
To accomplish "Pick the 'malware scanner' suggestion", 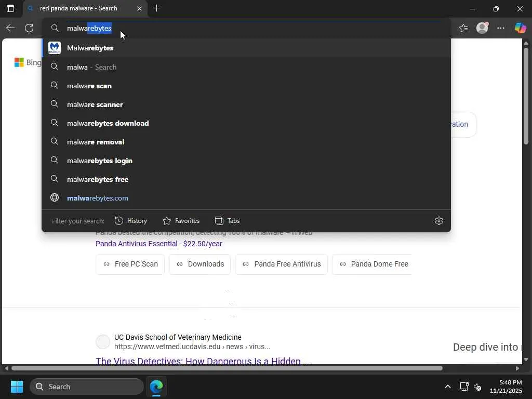I will 246,104.
